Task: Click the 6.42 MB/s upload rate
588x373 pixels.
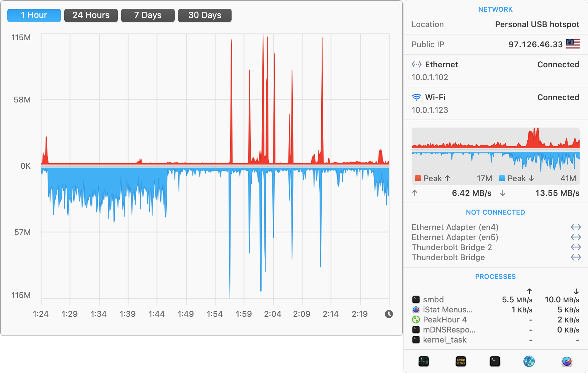Action: tap(472, 193)
